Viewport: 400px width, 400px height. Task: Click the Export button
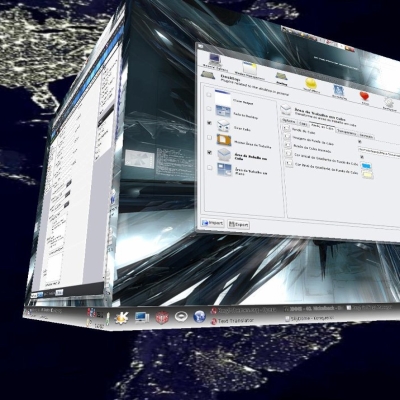238,224
